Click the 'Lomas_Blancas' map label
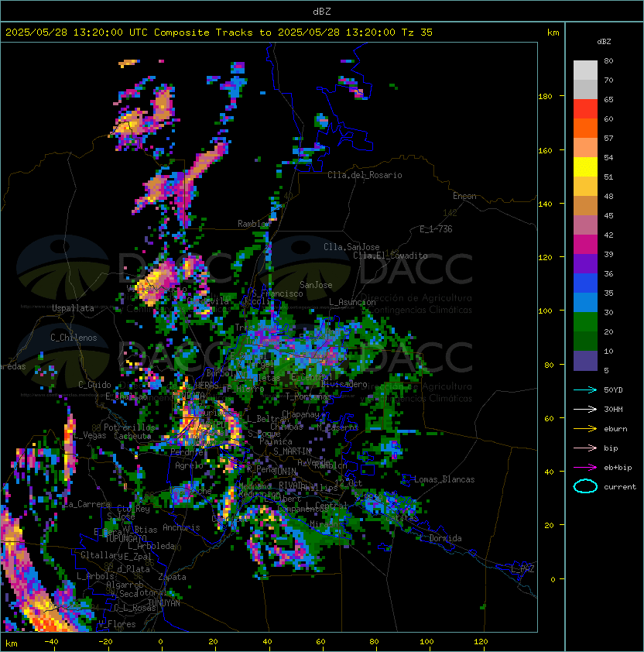The width and height of the screenshot is (644, 652). [444, 479]
